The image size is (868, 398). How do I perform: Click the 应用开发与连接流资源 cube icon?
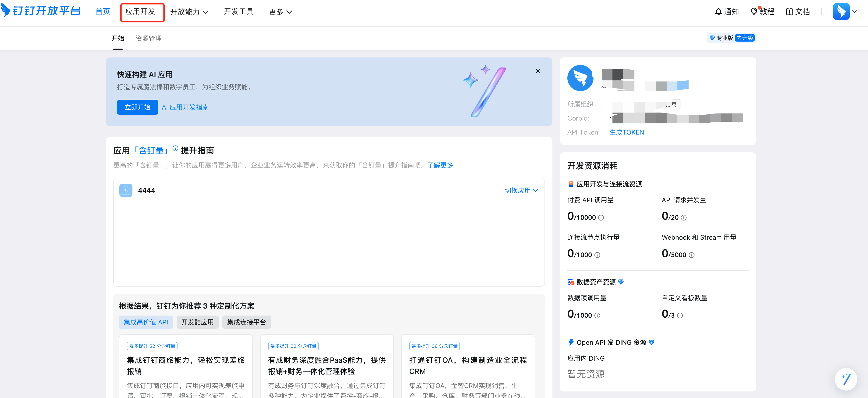point(571,184)
